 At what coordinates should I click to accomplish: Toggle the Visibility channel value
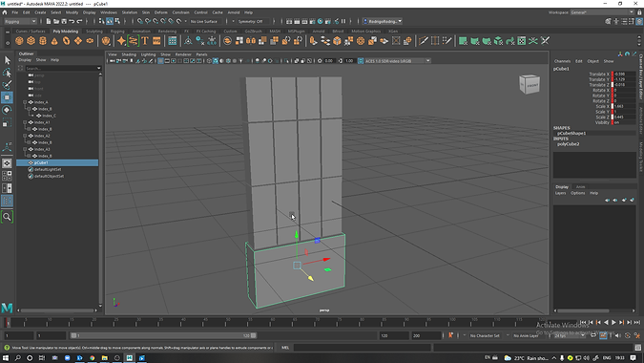[x=623, y=122]
